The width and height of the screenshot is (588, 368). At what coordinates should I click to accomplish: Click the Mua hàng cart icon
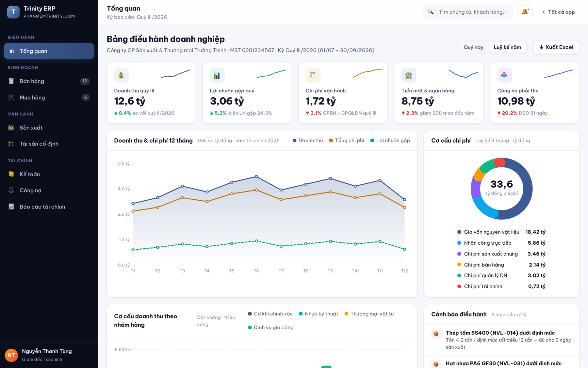pyautogui.click(x=11, y=97)
